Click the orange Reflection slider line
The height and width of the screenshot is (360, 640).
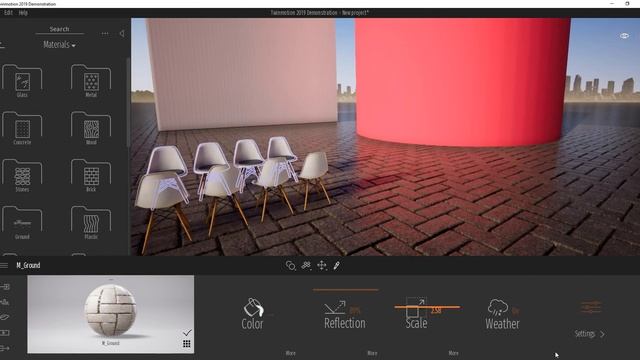pos(346,290)
